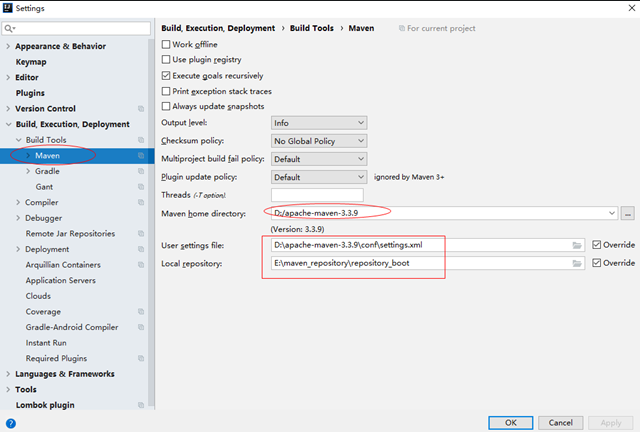Image resolution: width=640 pixels, height=432 pixels.
Task: Close the Settings dialog window
Action: pyautogui.click(x=631, y=8)
